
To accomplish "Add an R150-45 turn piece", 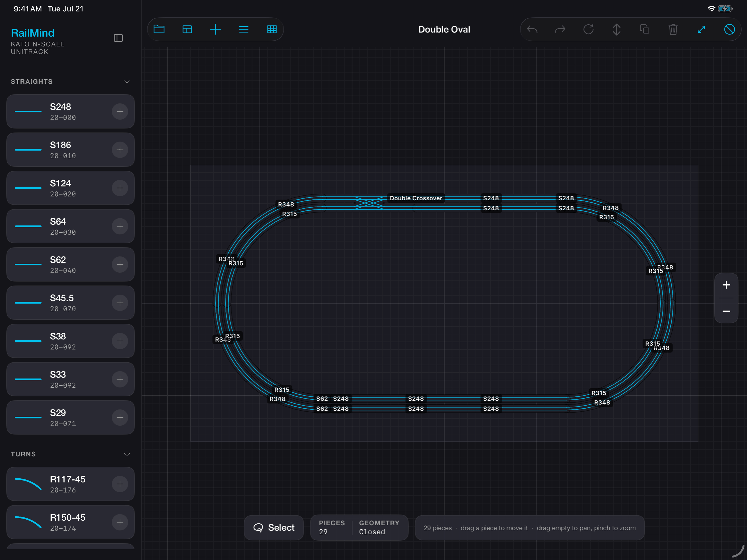I will (120, 522).
